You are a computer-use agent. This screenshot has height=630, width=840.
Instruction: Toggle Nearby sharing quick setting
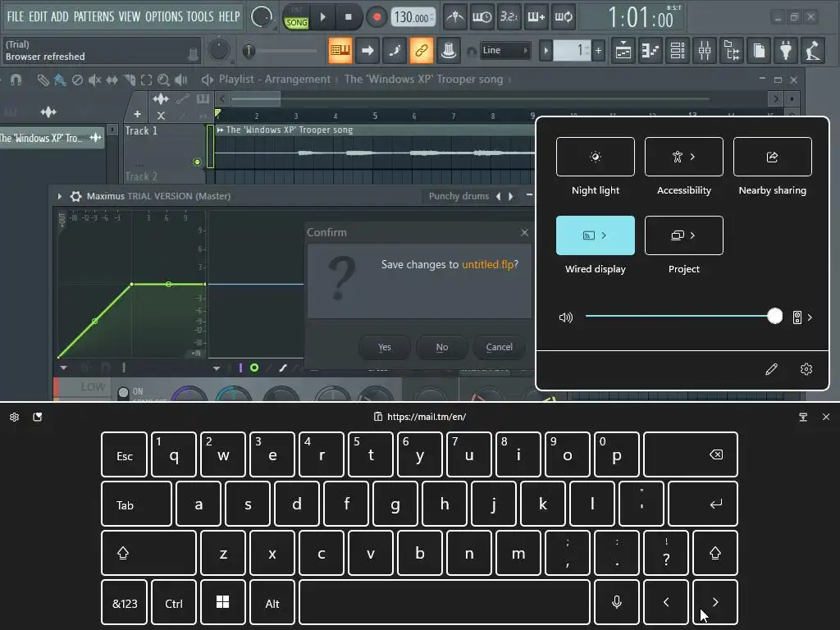(772, 157)
